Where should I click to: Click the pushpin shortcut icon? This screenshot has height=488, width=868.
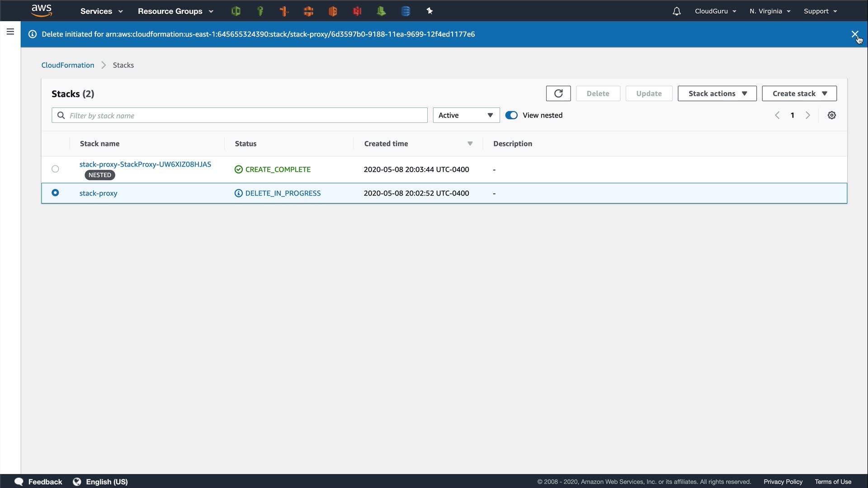coord(429,11)
